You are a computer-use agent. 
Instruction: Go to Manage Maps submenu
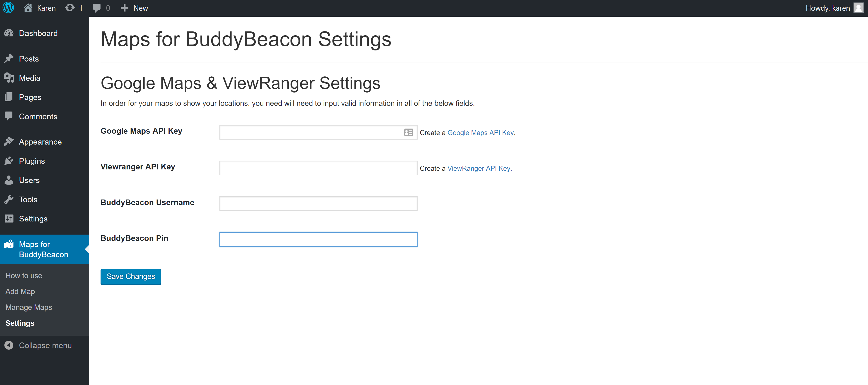pyautogui.click(x=29, y=307)
